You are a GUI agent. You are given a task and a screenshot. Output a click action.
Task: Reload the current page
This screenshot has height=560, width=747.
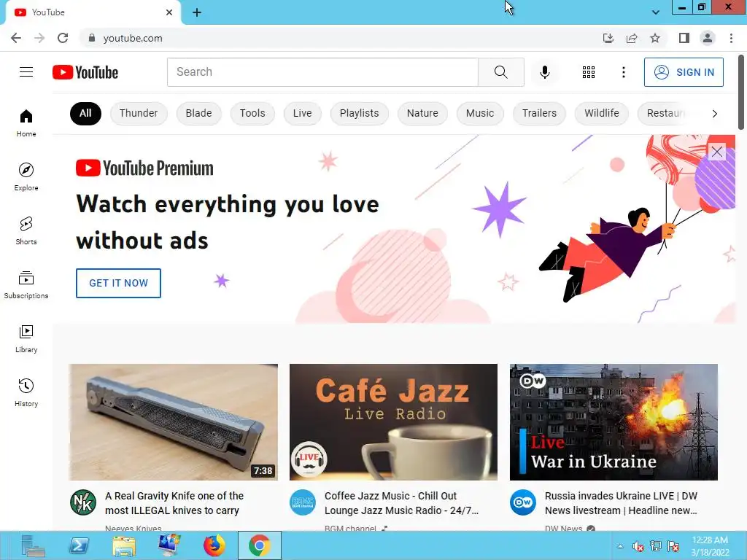coord(63,38)
